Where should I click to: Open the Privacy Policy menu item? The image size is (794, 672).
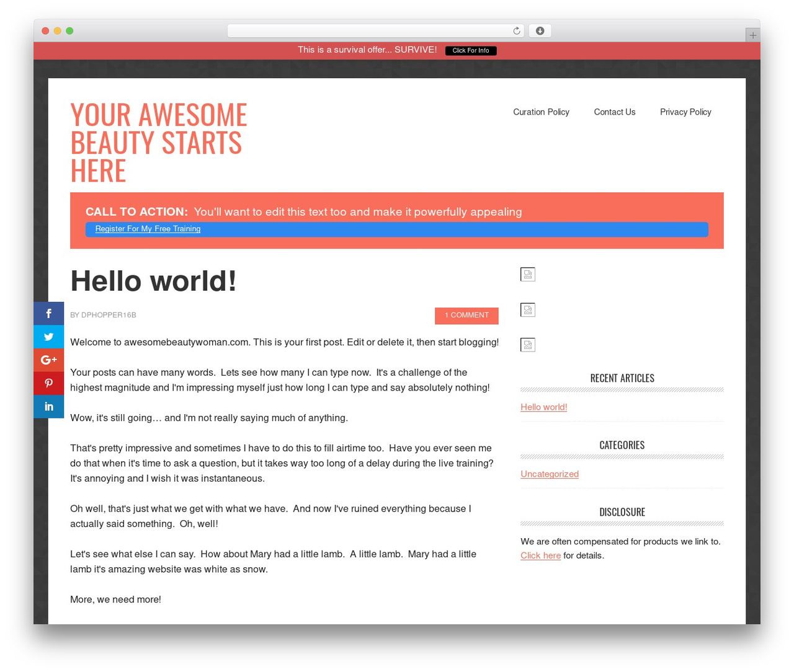685,112
